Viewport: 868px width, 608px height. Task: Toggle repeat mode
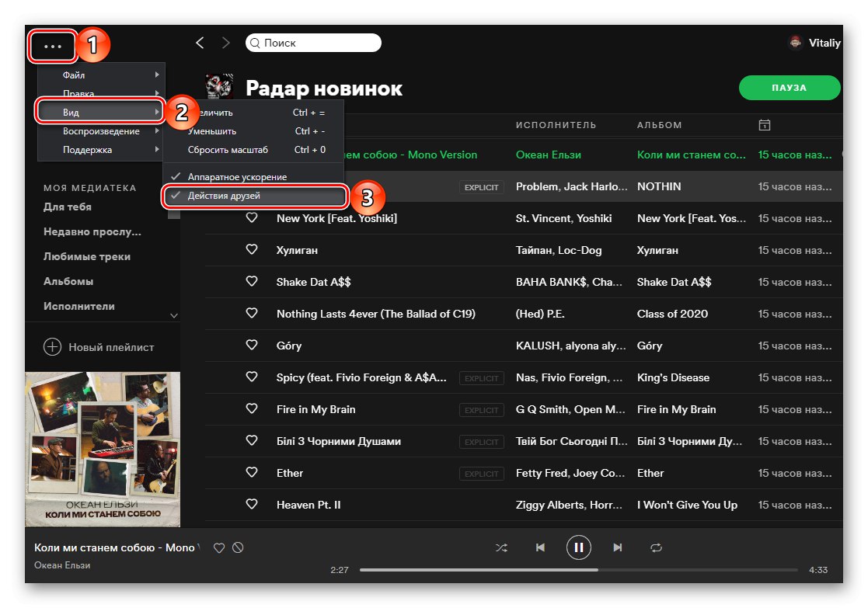point(656,547)
